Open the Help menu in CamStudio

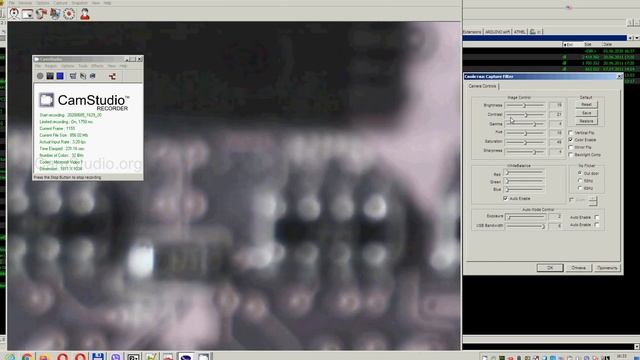pyautogui.click(x=123, y=66)
